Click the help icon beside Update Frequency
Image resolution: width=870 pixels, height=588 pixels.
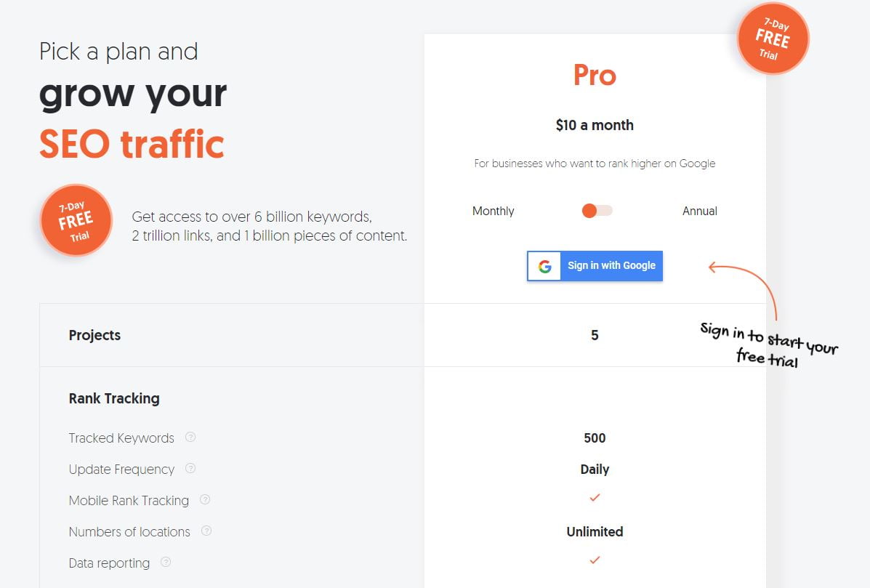190,468
